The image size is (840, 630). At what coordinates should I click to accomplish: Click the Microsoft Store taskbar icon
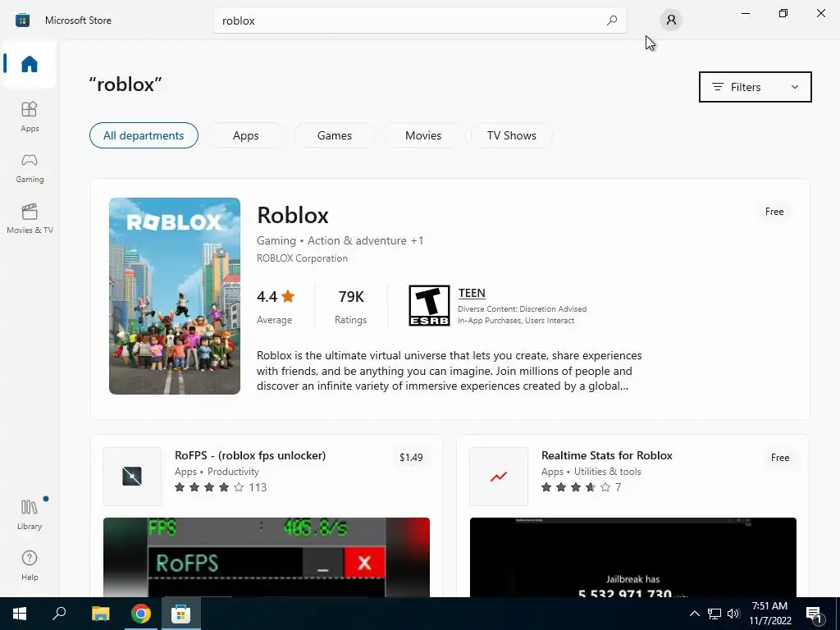pos(181,614)
